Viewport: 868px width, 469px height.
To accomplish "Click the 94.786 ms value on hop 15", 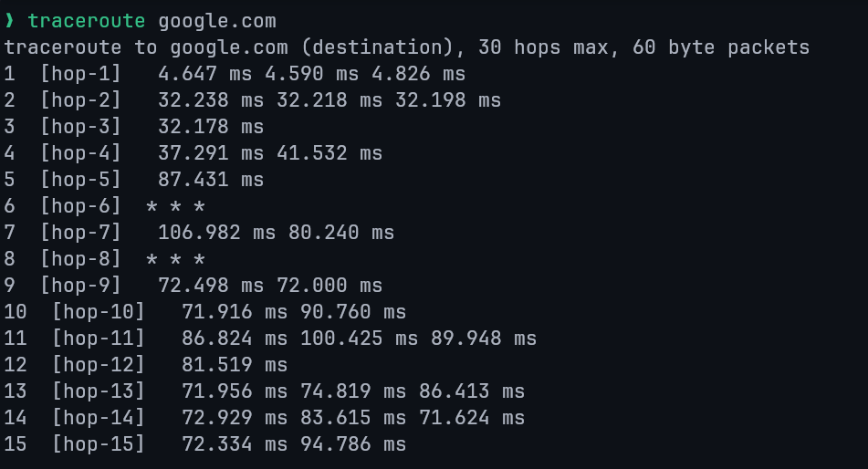I will (x=353, y=444).
